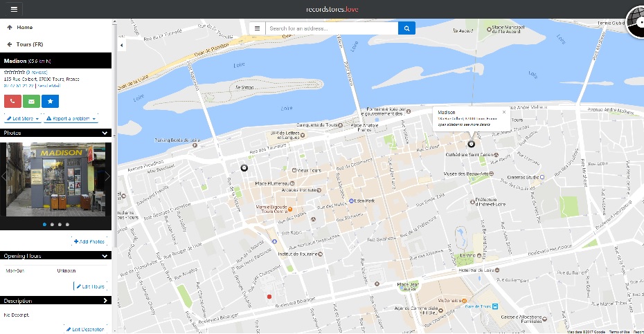
Task: Click the red phone call button
Action: 12,102
